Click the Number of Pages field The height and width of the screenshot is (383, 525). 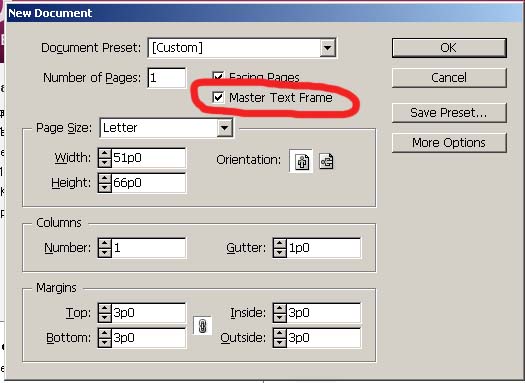pyautogui.click(x=167, y=78)
